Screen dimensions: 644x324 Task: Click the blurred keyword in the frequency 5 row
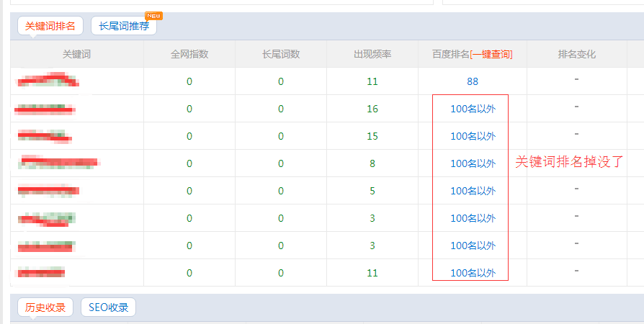[48, 191]
